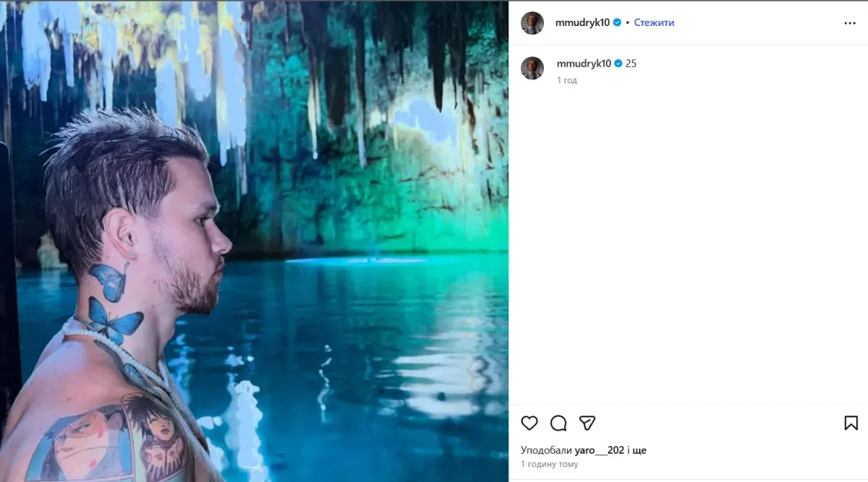Open the yaro___202 profile link

(600, 450)
